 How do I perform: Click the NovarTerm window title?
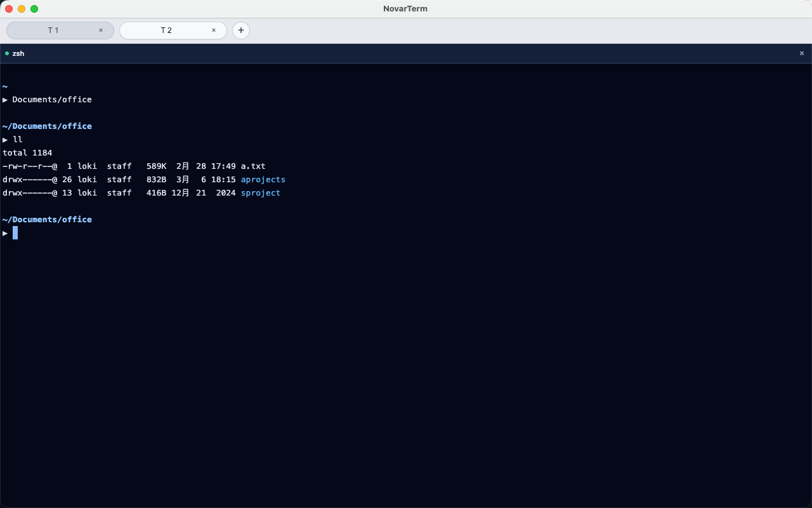point(405,9)
